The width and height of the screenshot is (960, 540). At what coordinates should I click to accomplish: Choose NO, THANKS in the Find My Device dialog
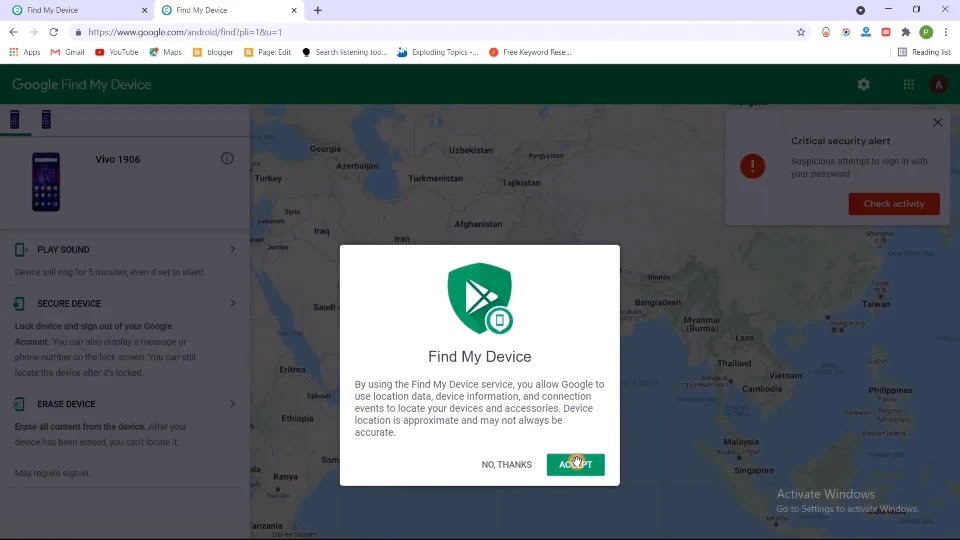[x=506, y=465]
